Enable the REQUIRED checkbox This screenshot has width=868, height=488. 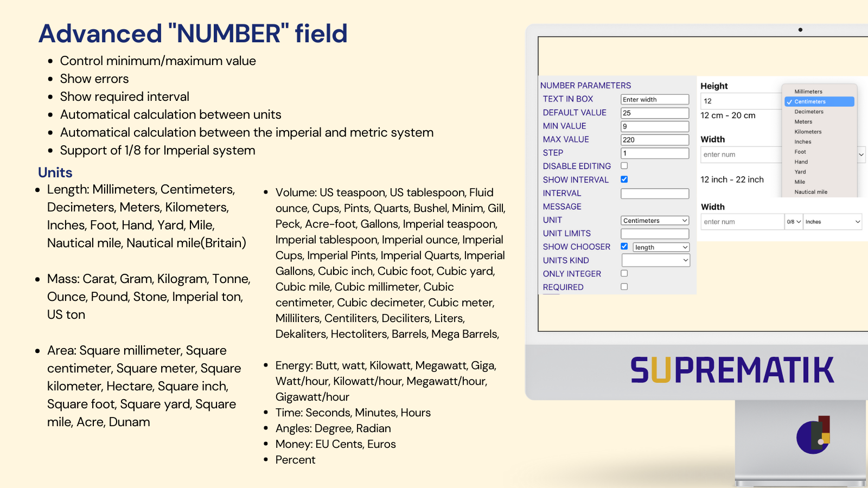(x=624, y=286)
